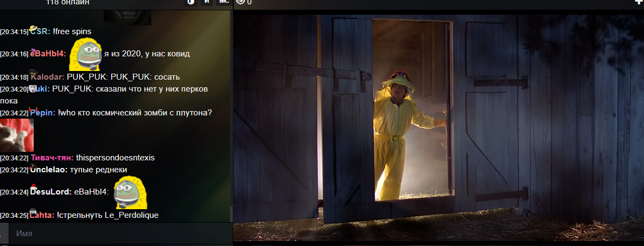Click the half-circle contrast icon in chat header
Viewport: 644px width, 246px height.
[x=190, y=2]
